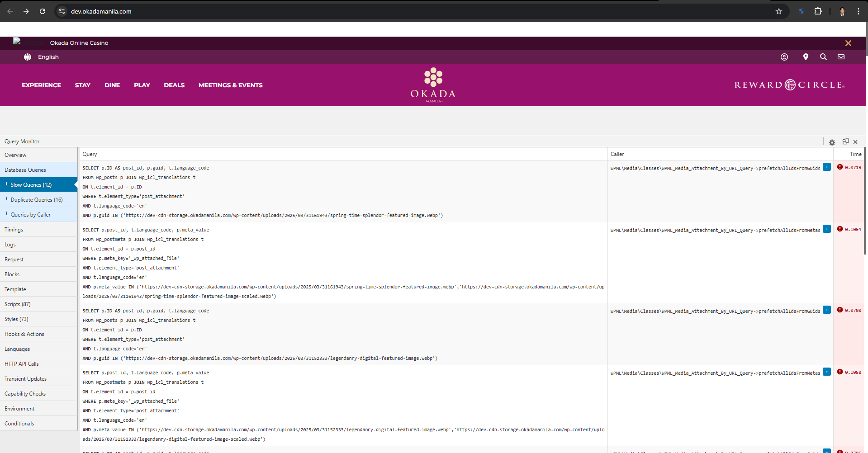The width and height of the screenshot is (868, 453).
Task: Open the STAY menu
Action: click(x=83, y=85)
